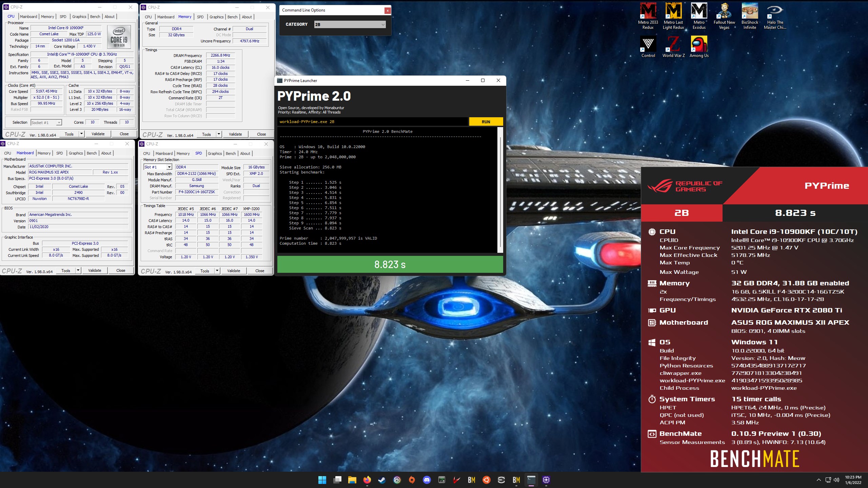Open network status in system tray
Screen dimensions: 868x488
828,480
